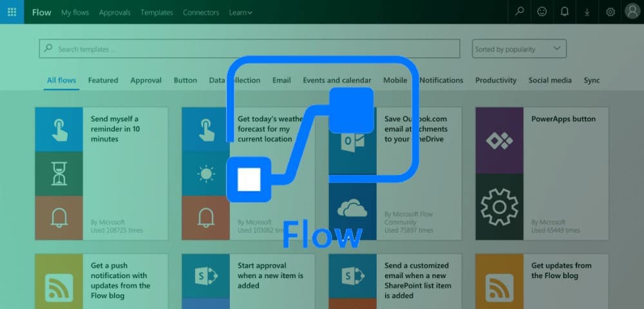
Task: Select the Button category tab
Action: 185,80
